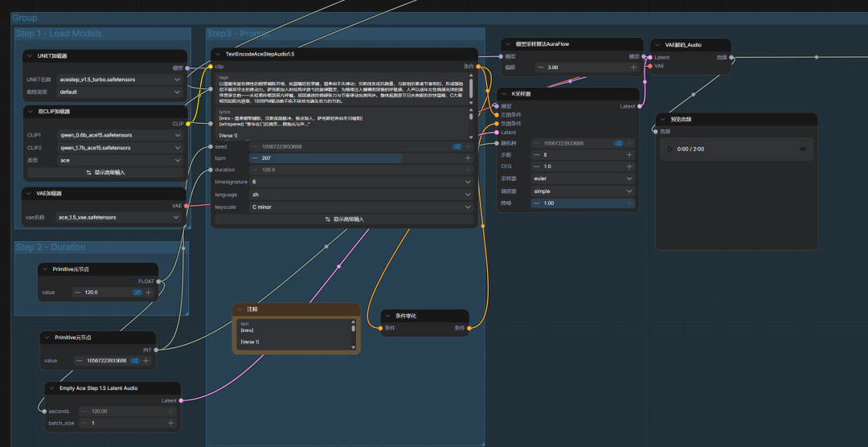Mute the preview audio volume icon
Image resolution: width=868 pixels, height=447 pixels.
[803, 149]
